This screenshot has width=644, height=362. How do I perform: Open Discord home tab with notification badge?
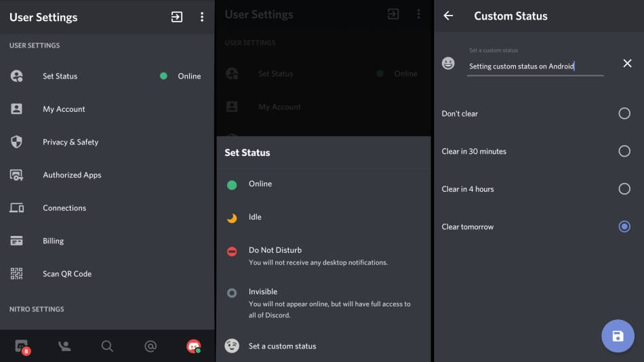point(22,346)
